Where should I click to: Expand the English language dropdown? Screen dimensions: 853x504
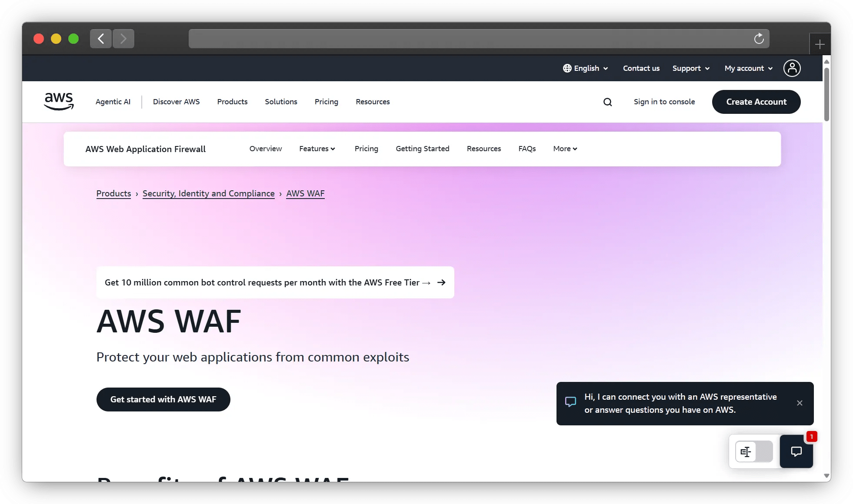click(586, 68)
